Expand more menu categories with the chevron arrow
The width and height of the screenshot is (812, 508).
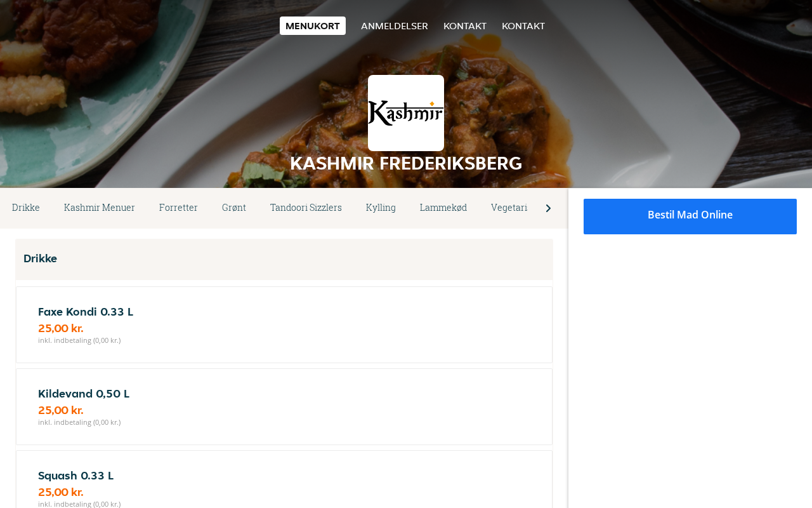(548, 208)
